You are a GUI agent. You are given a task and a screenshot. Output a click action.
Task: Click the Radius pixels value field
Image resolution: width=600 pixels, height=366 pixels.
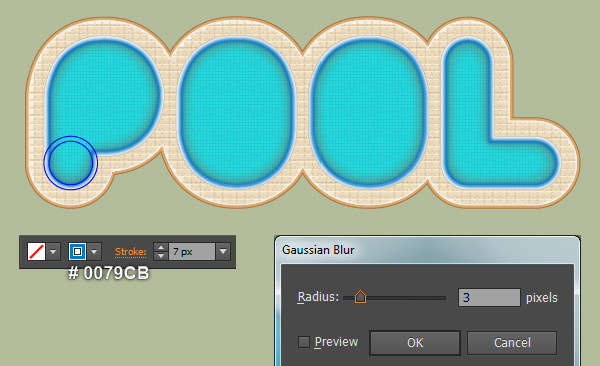pos(489,297)
